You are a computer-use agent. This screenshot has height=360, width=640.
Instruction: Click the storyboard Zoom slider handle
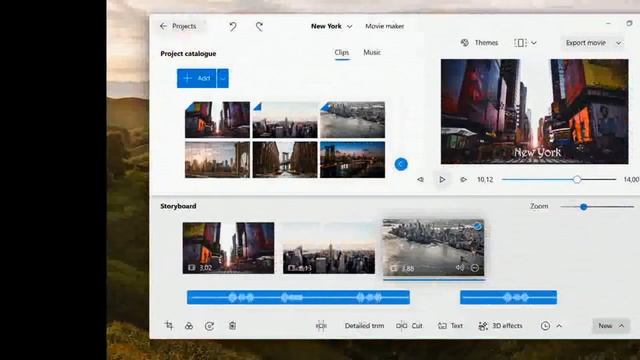(584, 207)
